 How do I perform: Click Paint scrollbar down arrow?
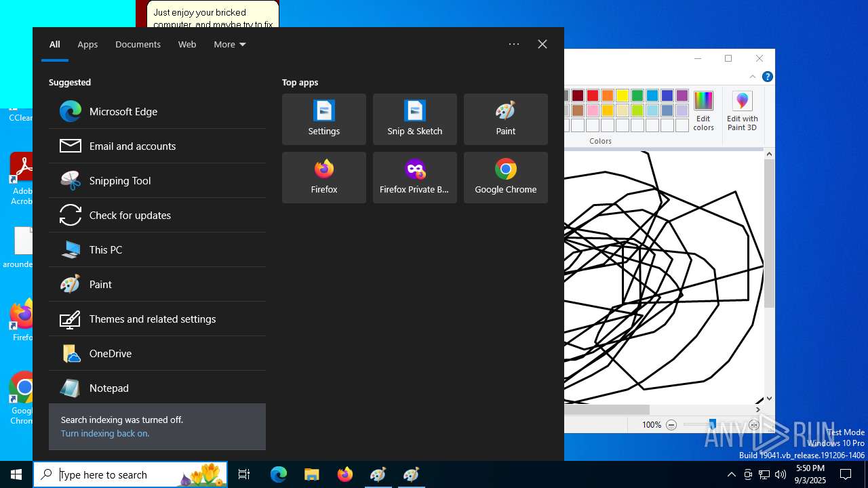pos(769,399)
